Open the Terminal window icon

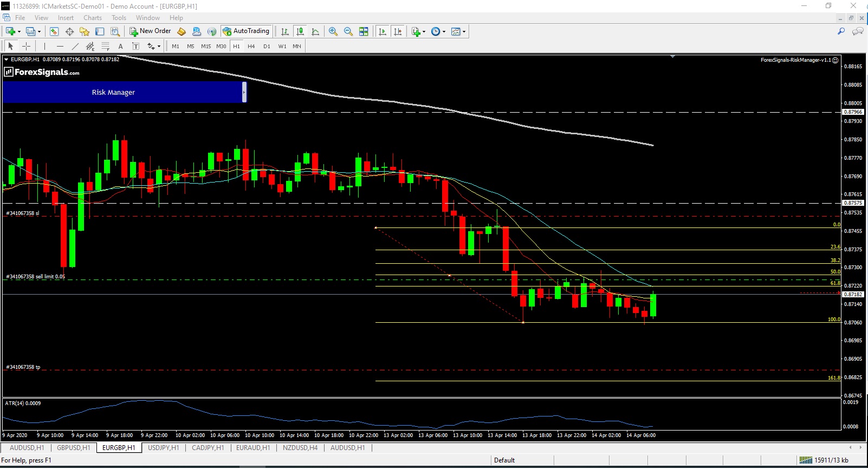(x=100, y=31)
